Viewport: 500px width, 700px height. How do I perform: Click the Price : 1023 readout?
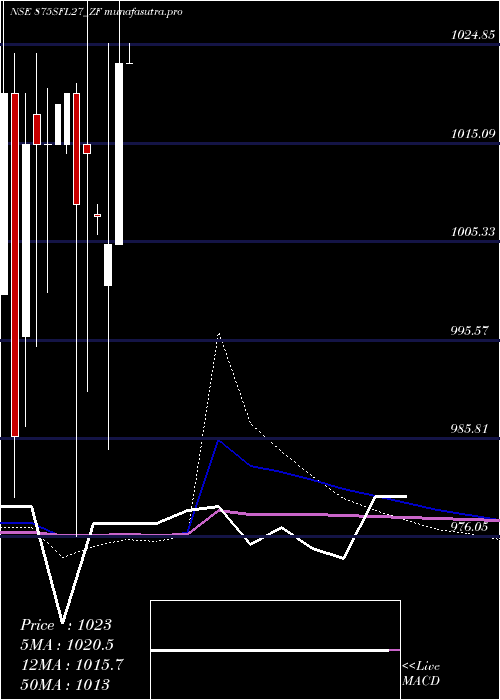(x=66, y=625)
